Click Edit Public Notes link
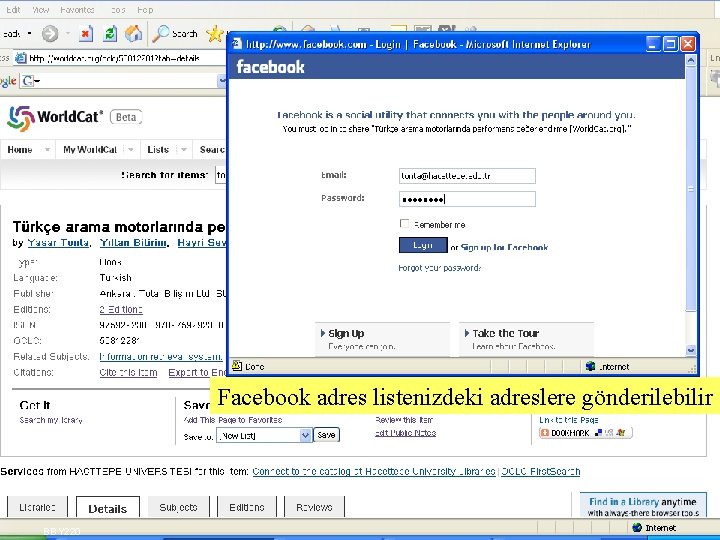This screenshot has width=720, height=540. pyautogui.click(x=405, y=433)
